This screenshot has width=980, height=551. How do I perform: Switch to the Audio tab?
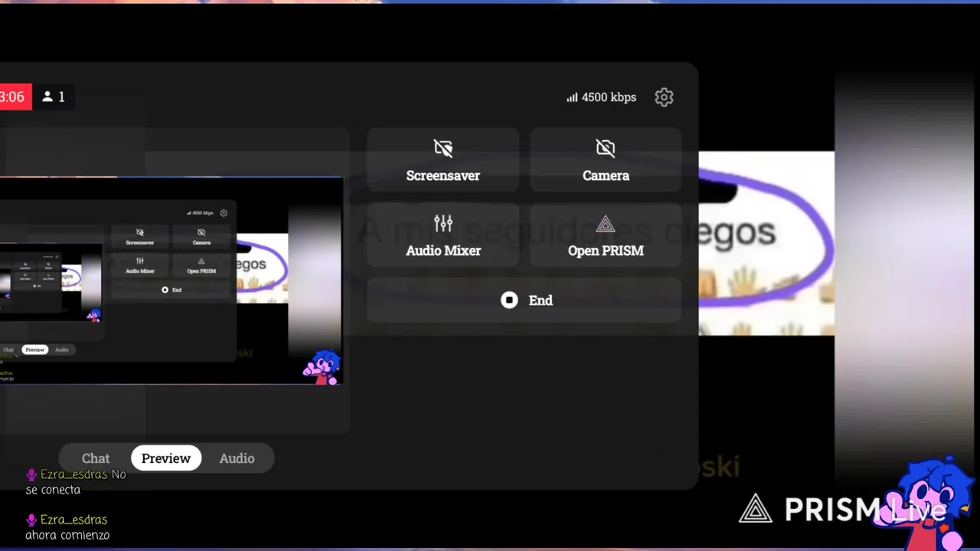pos(237,458)
